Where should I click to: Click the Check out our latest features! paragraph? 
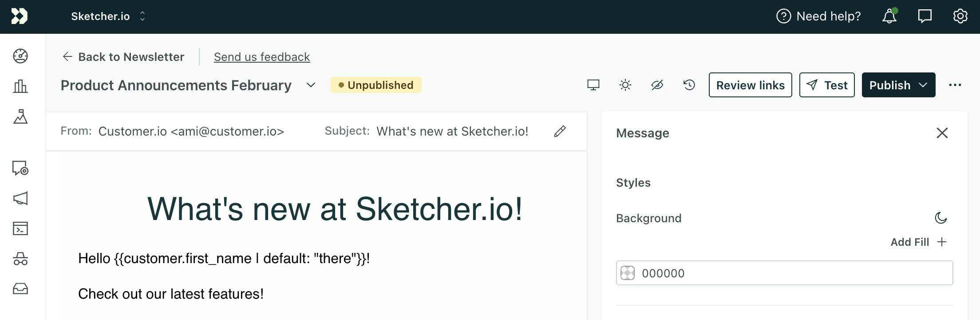tap(171, 294)
